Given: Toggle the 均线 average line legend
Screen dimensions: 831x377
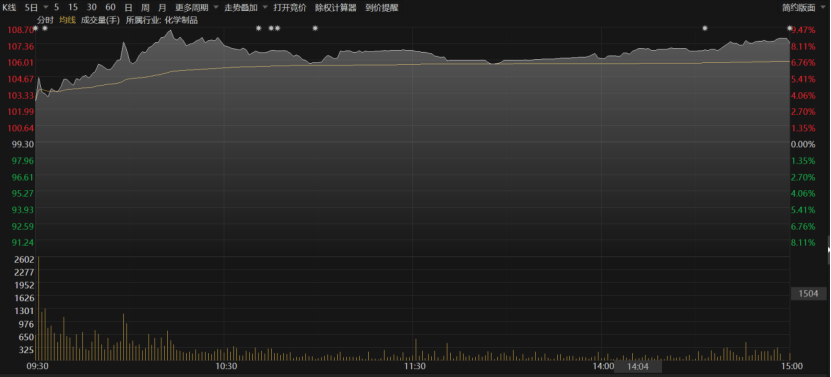Looking at the screenshot, I should click(x=67, y=20).
